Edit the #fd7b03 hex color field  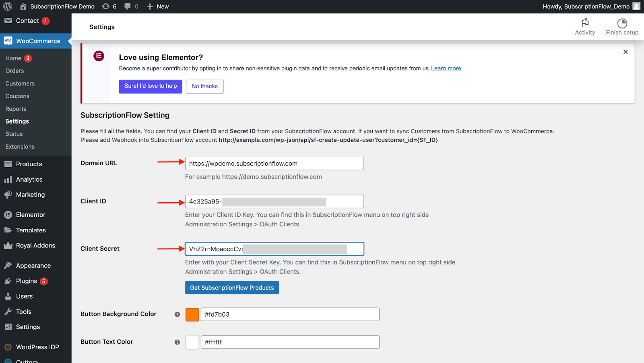pos(290,314)
